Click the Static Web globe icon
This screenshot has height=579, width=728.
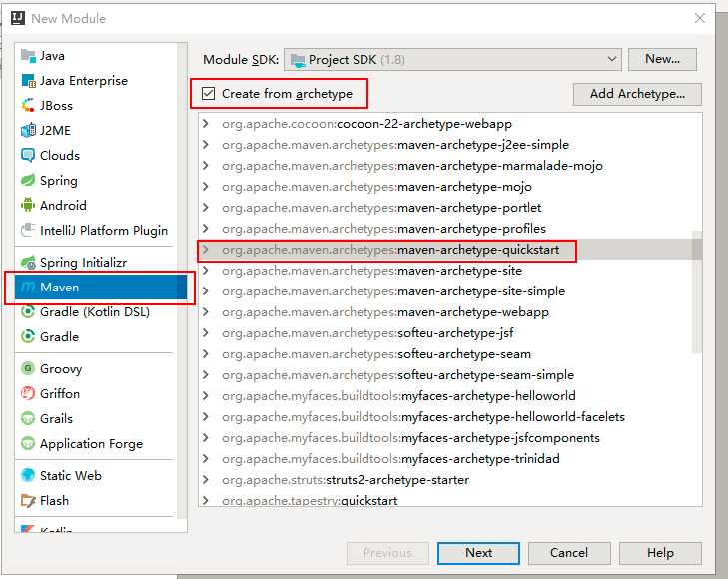pos(28,475)
